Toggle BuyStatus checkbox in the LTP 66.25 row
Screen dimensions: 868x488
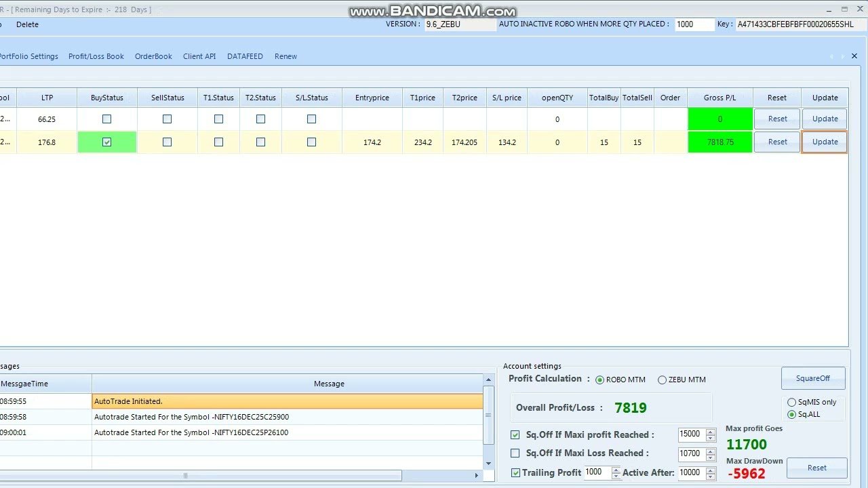106,119
